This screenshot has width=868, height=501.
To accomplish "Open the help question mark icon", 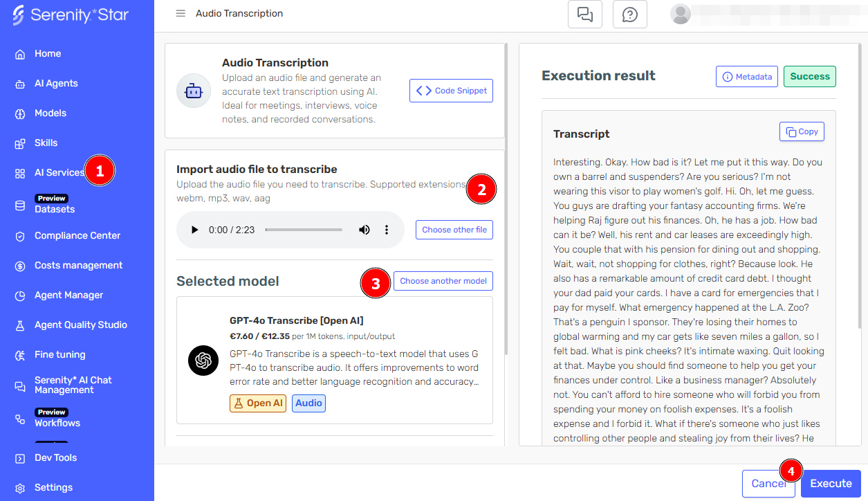I will click(630, 15).
